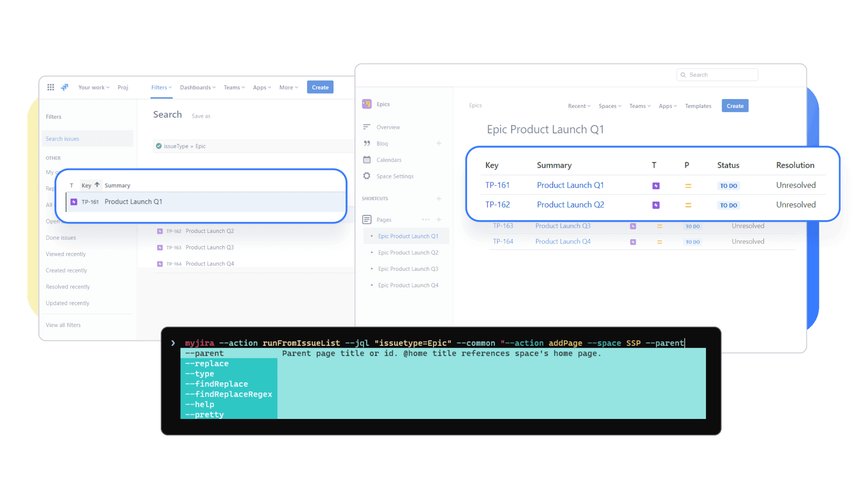The width and height of the screenshot is (868, 489).
Task: Open the Spaces dropdown
Action: tap(610, 106)
